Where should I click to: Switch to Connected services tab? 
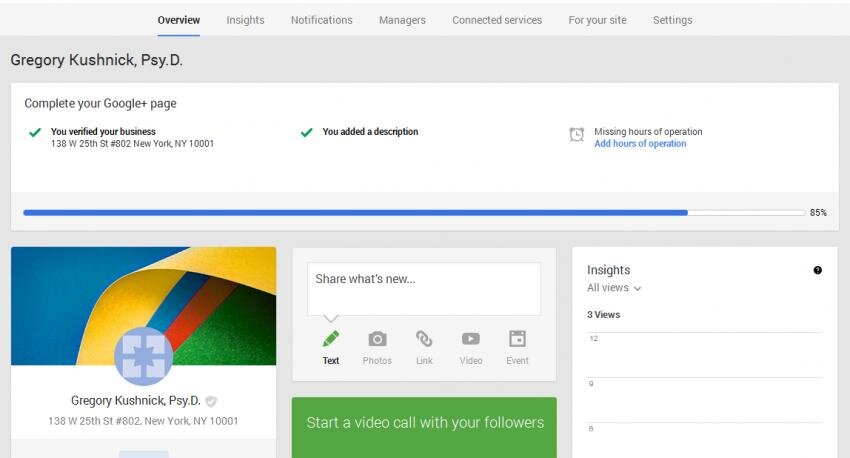pos(497,20)
